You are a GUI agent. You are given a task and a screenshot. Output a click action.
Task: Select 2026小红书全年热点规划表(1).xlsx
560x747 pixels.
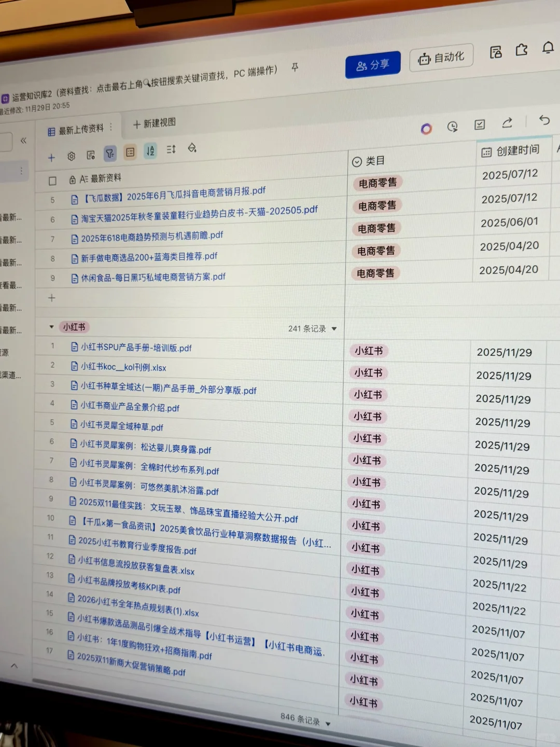[x=137, y=605]
